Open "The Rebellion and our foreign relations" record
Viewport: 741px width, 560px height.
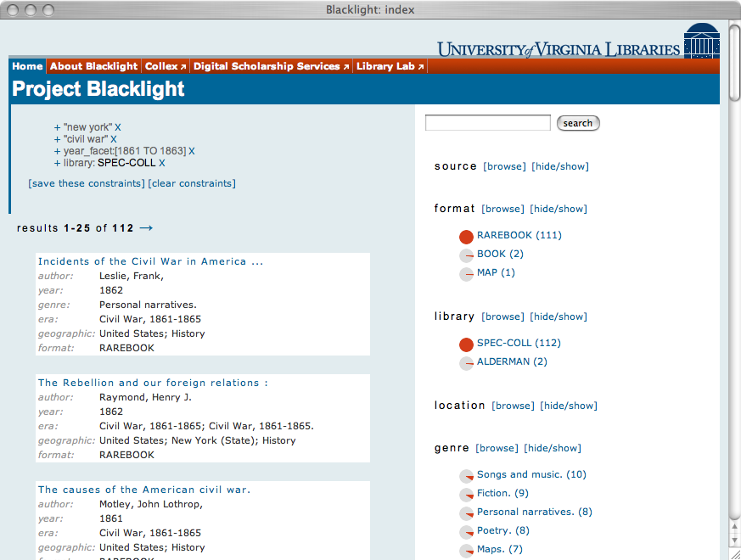[x=153, y=383]
